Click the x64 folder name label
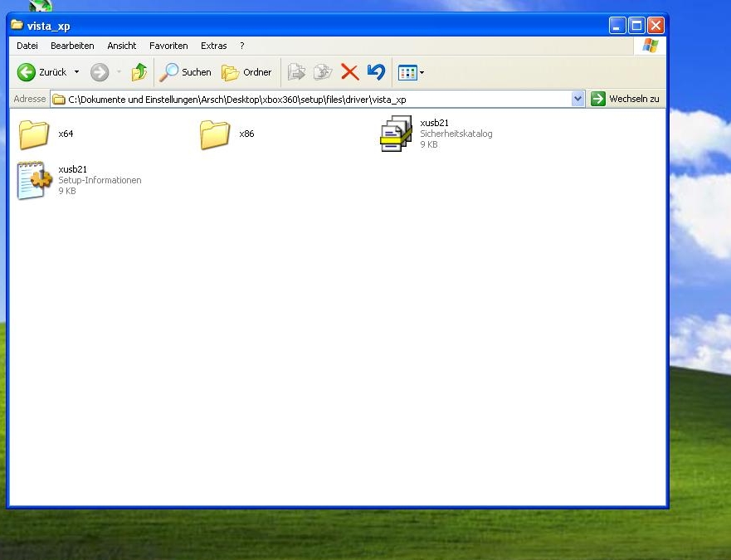 [66, 134]
